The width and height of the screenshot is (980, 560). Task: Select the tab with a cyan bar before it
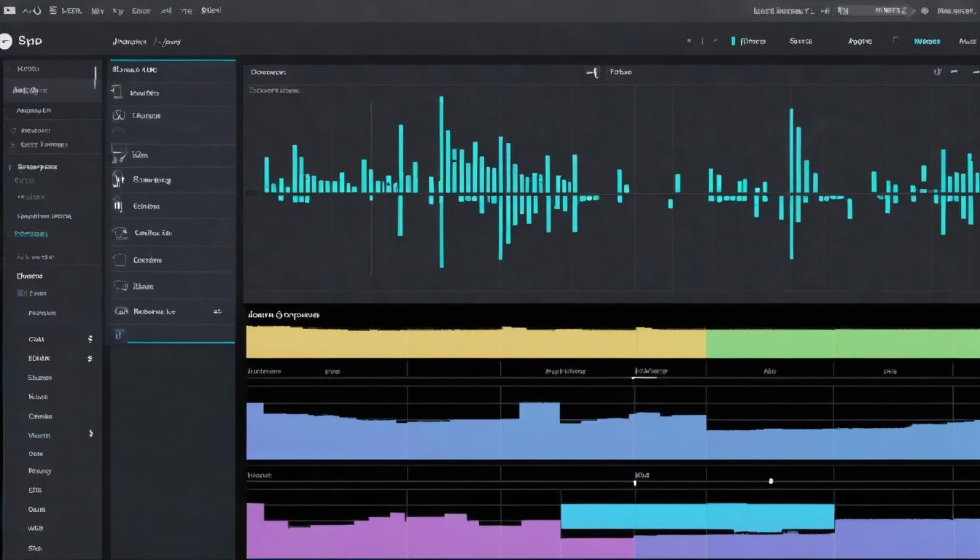coord(752,42)
